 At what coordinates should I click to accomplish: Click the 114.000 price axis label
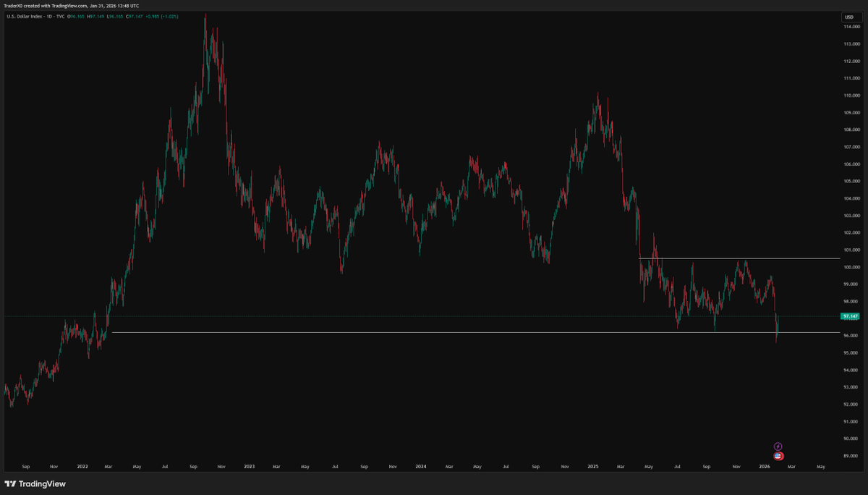point(851,27)
